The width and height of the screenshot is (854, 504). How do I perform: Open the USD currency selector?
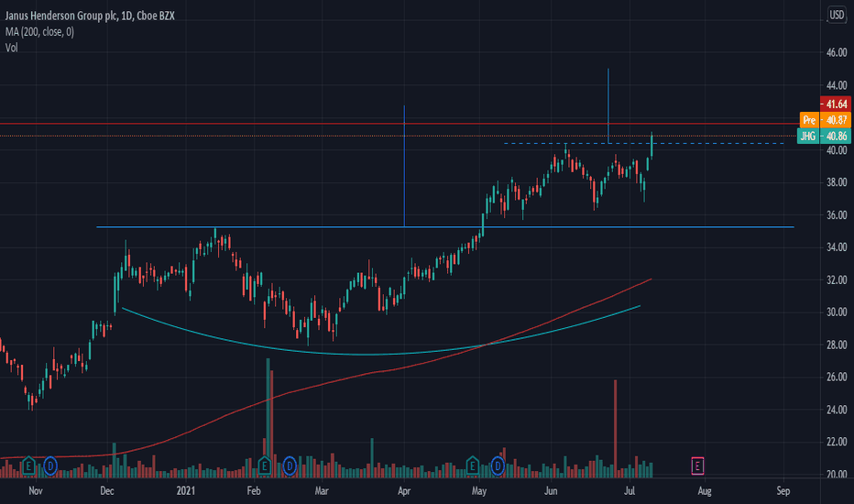837,15
